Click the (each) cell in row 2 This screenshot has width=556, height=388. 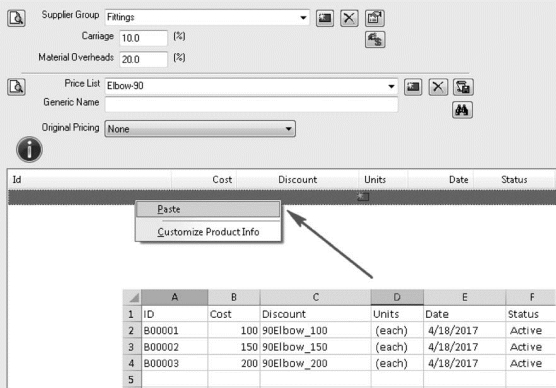click(397, 330)
